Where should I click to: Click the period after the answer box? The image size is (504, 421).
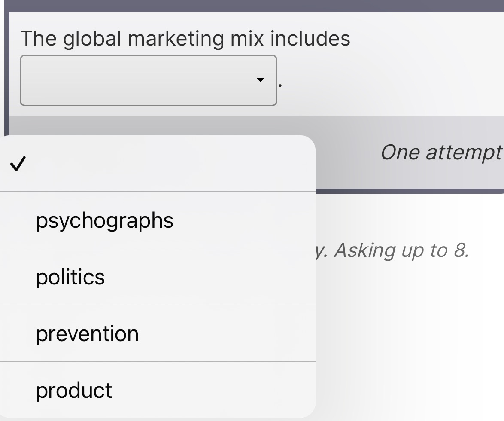280,86
